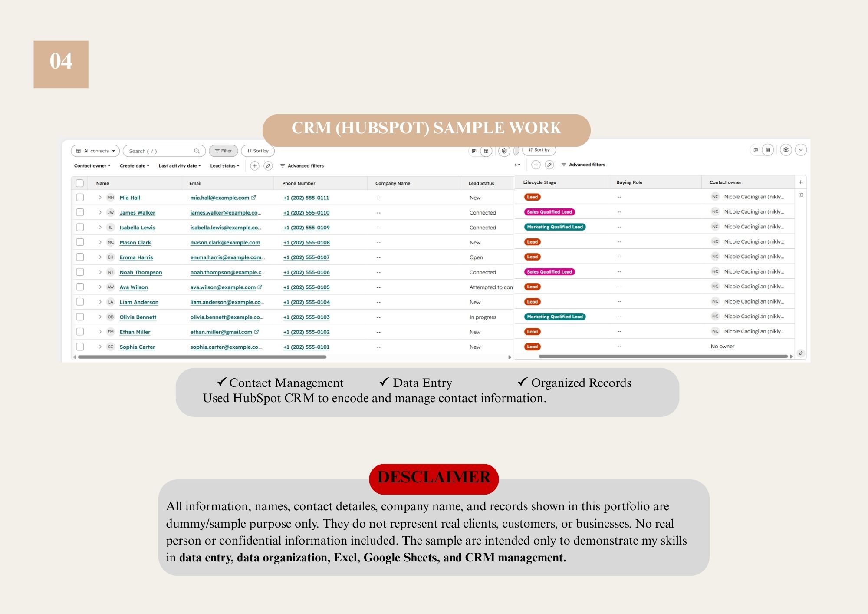Click the pencil icon above the Lifecycle Stage header
This screenshot has height=614, width=868.
coord(549,165)
